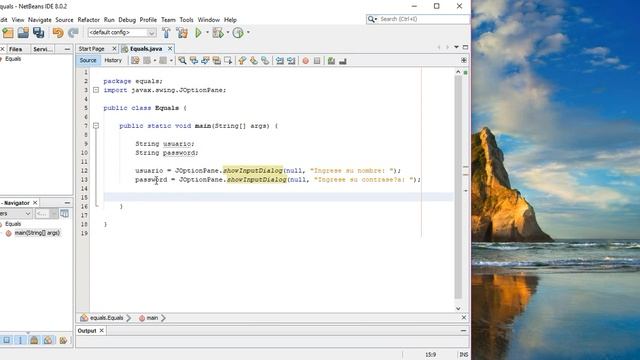Click the Uncomment icon in editor toolbar

coord(343,61)
